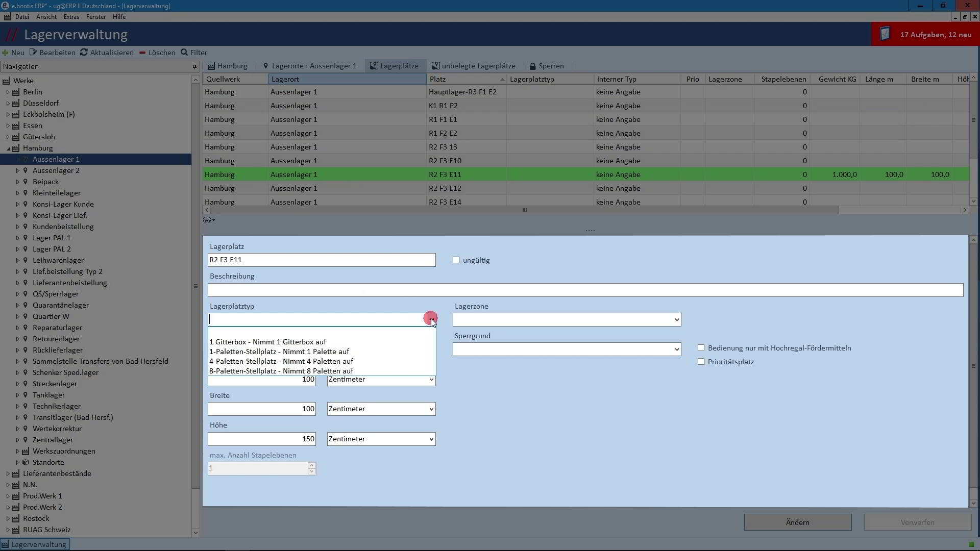This screenshot has width=980, height=551.
Task: Select 8-Paletten-Stellplatz option
Action: (322, 371)
